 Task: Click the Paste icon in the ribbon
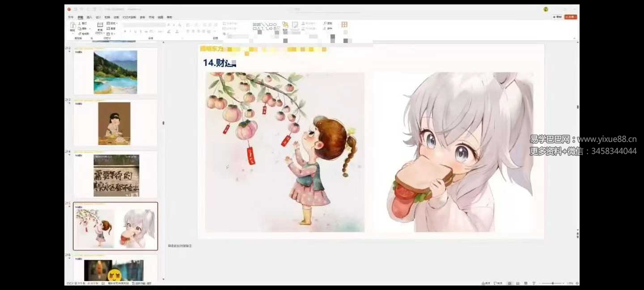[72, 26]
